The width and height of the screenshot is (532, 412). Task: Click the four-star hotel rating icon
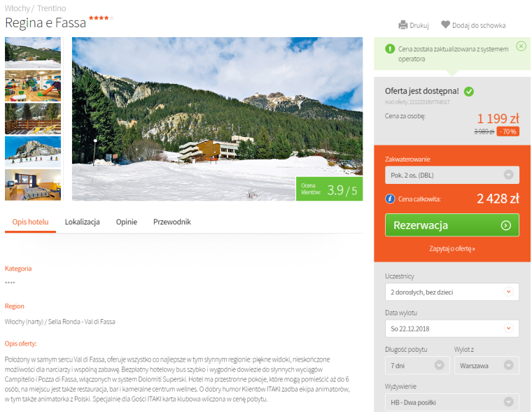101,17
